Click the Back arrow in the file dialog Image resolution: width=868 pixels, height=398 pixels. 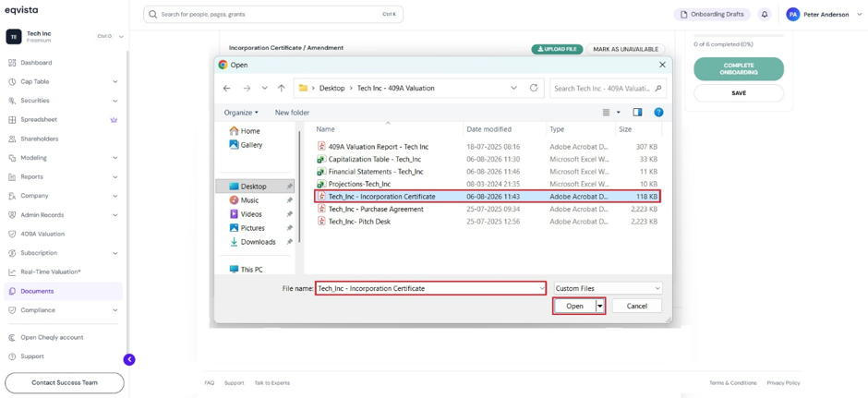(226, 88)
